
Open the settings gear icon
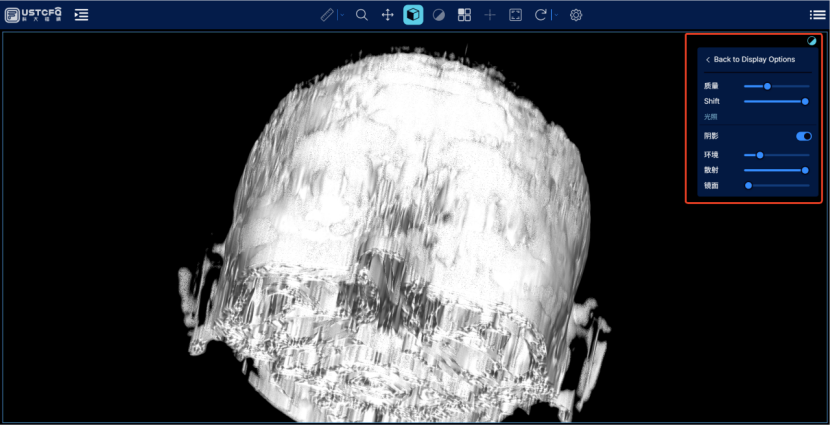tap(576, 15)
